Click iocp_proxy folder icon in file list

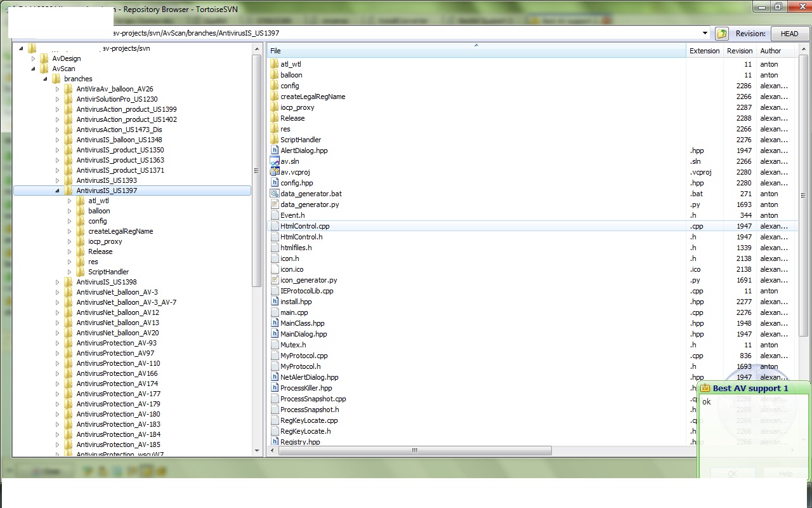pos(275,107)
